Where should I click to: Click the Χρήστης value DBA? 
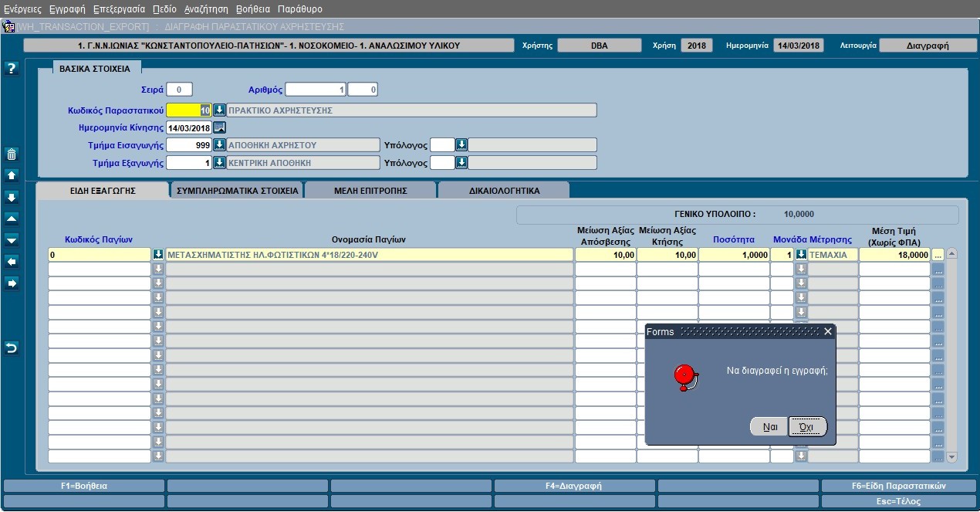point(600,46)
